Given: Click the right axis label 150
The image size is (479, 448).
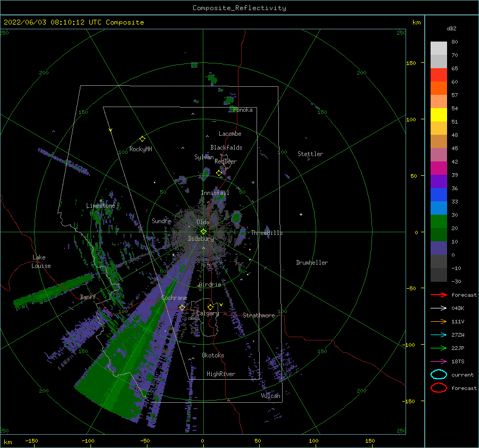Looking at the screenshot, I should point(411,63).
